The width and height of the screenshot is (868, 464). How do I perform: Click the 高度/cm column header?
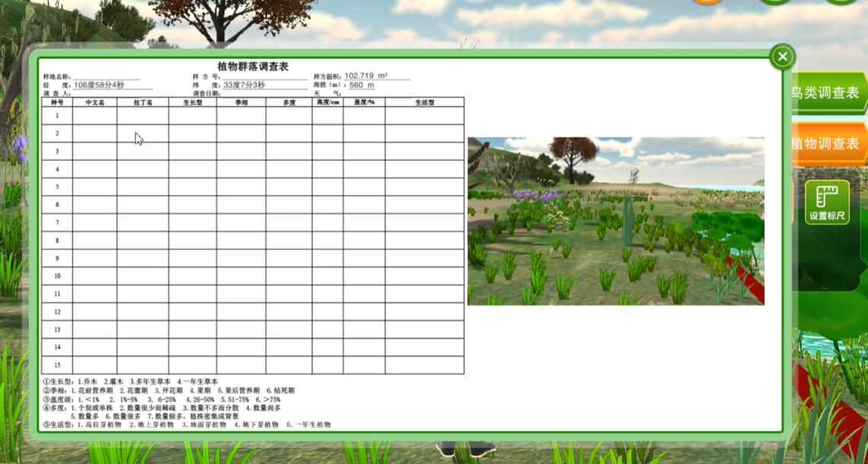click(x=327, y=102)
